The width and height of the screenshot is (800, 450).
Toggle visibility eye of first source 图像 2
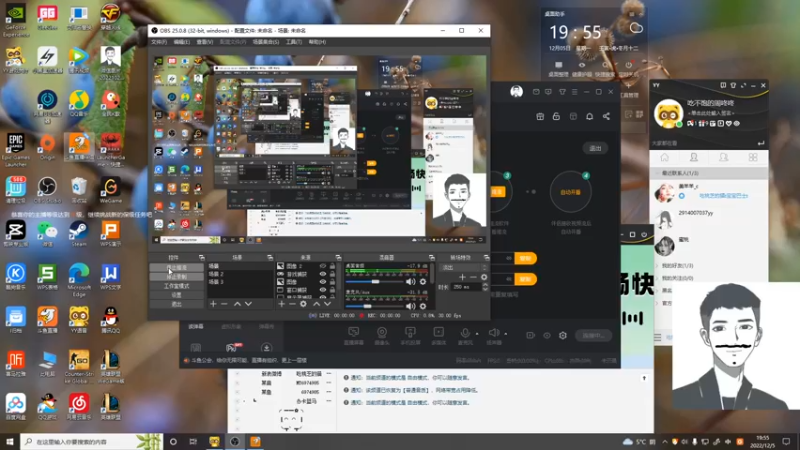point(322,266)
